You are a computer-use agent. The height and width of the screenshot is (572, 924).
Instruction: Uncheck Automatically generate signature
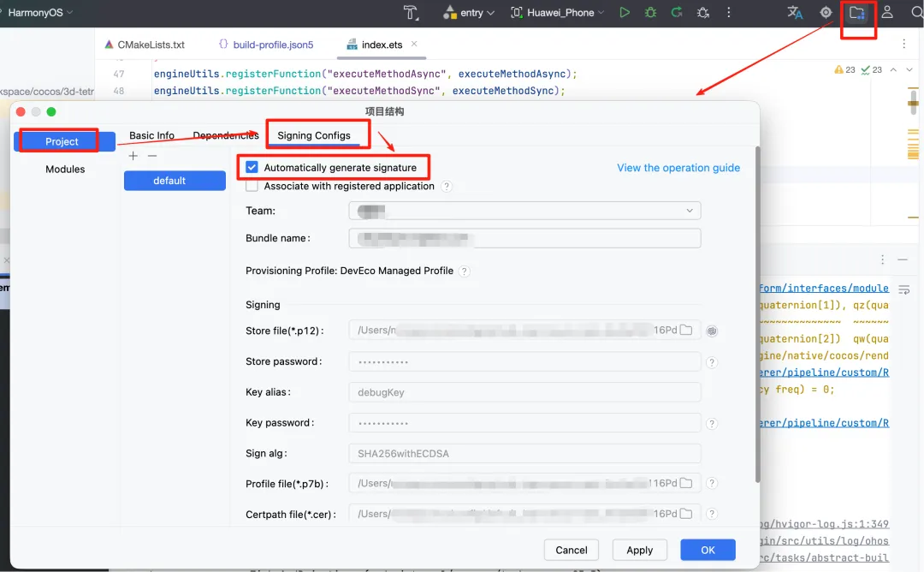point(252,168)
